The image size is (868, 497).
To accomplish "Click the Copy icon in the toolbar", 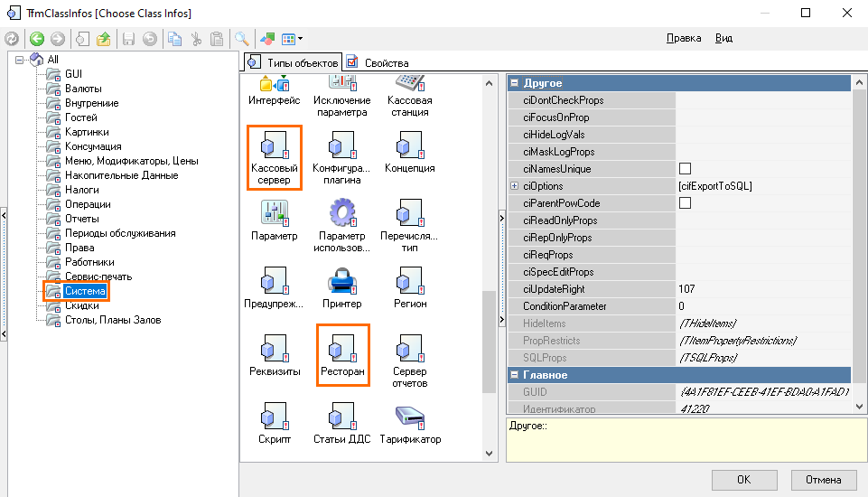I will point(175,39).
